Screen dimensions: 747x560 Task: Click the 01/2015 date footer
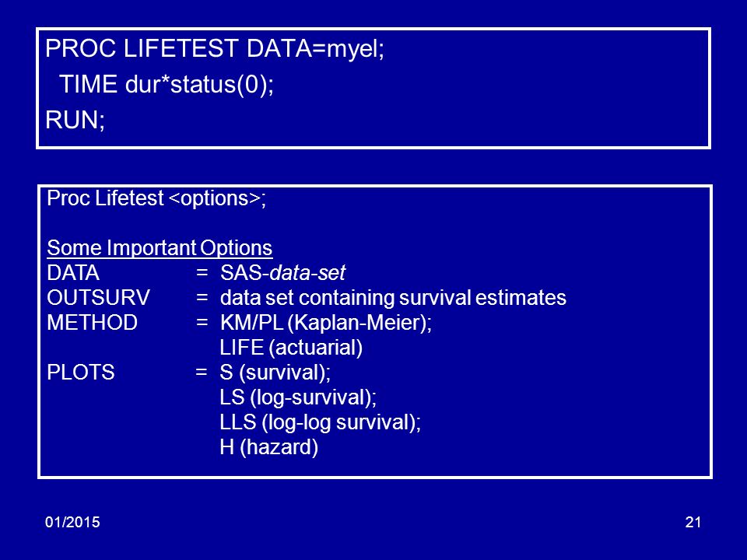72,522
